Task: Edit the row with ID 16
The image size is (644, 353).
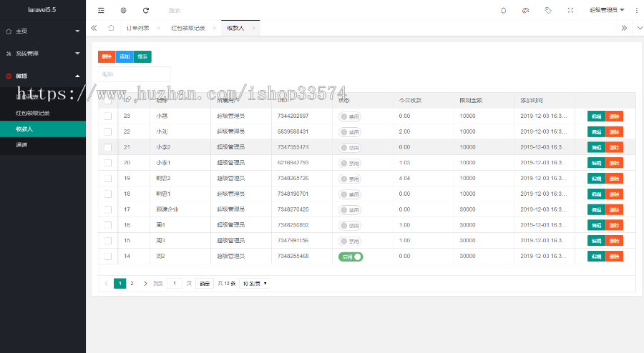Action: (x=596, y=226)
